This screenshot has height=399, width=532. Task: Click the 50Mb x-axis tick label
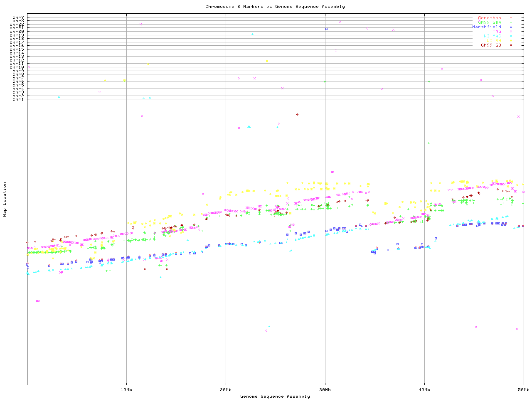523,390
